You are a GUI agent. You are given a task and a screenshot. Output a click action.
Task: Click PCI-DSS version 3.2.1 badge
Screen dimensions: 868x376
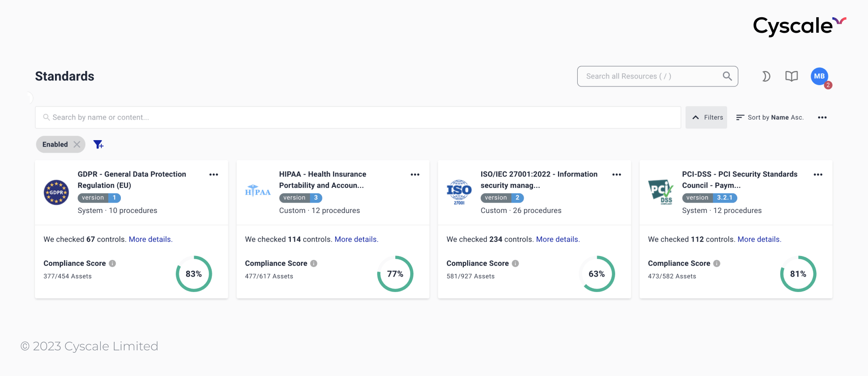click(x=710, y=198)
